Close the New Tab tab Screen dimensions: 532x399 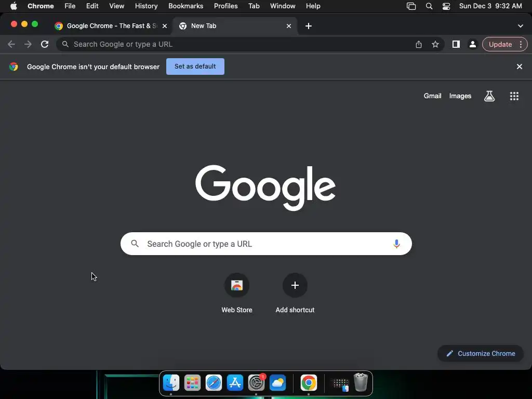click(289, 26)
